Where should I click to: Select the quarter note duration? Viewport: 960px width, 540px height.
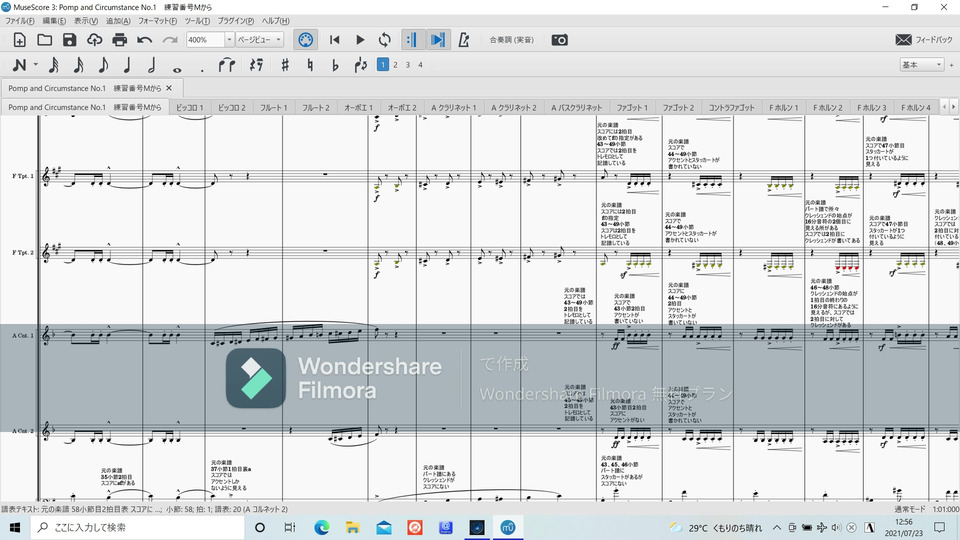pyautogui.click(x=127, y=65)
